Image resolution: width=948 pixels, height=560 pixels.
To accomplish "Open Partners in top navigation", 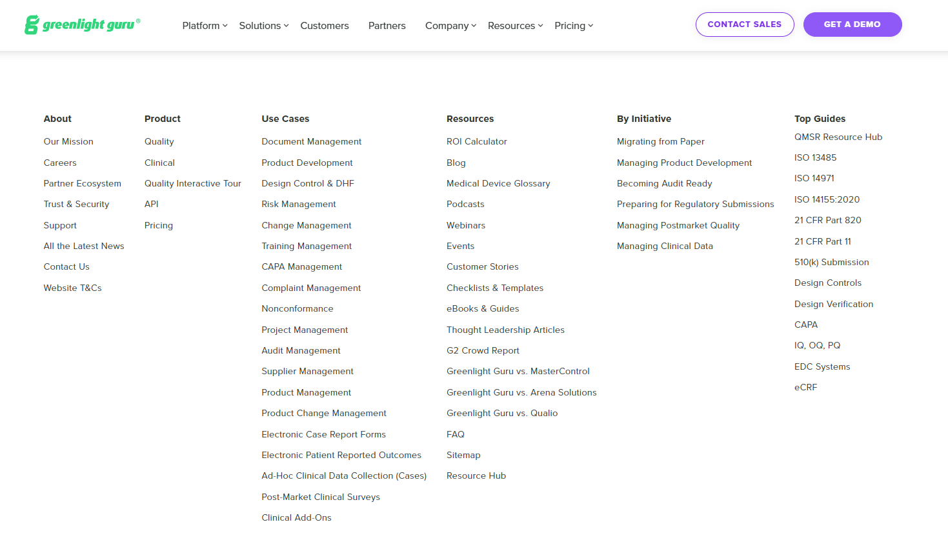I will pyautogui.click(x=387, y=26).
